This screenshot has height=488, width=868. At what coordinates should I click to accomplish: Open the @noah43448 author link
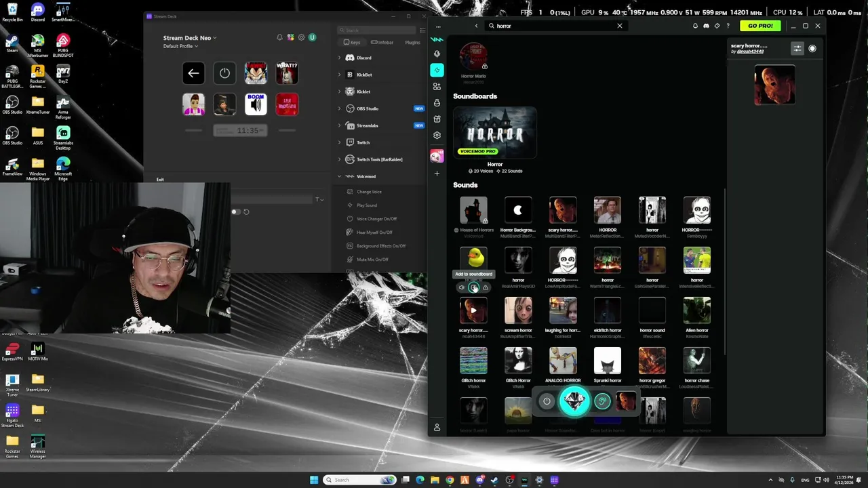[x=751, y=52]
